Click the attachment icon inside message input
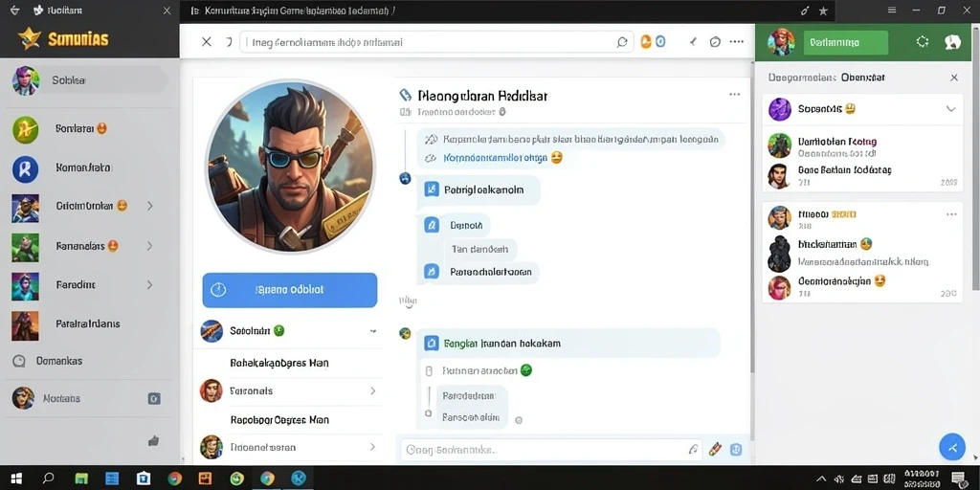The height and width of the screenshot is (490, 980). pos(693,449)
